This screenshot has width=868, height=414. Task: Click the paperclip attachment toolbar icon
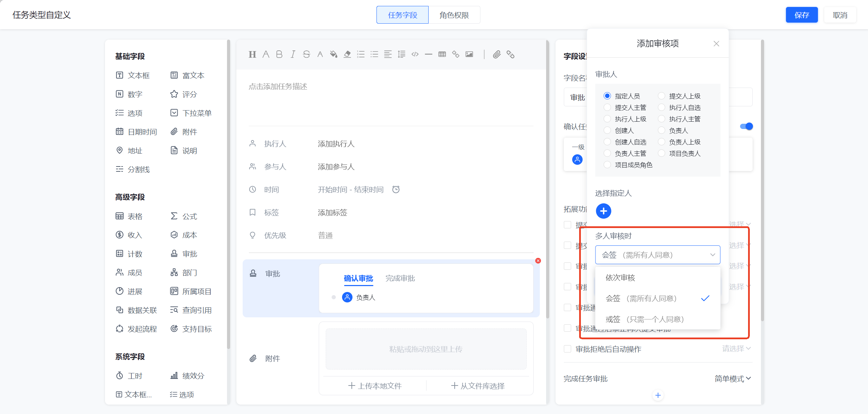497,55
